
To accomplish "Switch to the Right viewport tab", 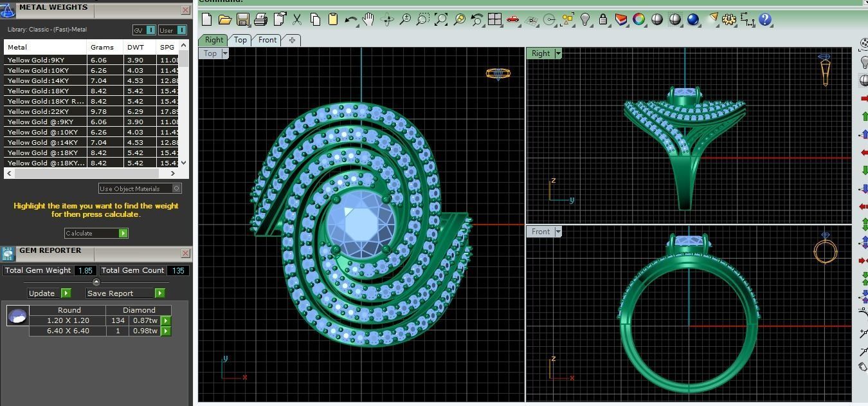I will (x=213, y=40).
